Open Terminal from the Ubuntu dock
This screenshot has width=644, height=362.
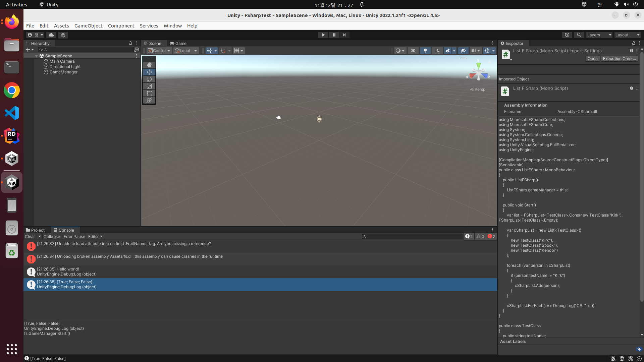pos(12,67)
